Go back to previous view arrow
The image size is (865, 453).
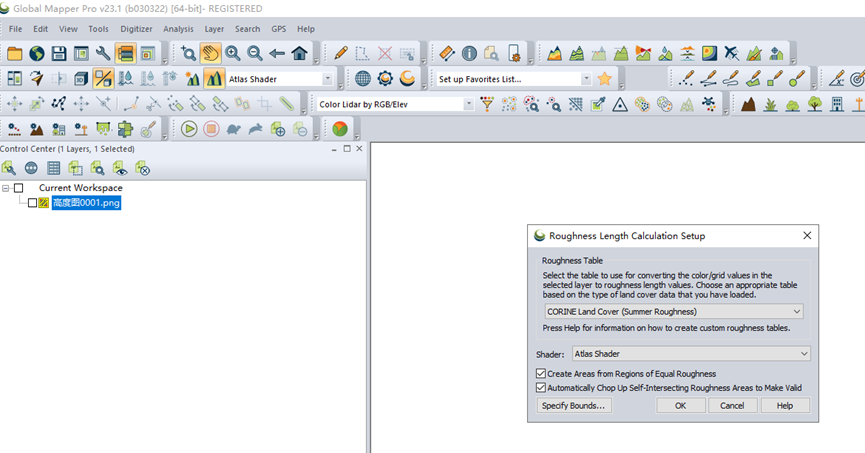point(277,54)
